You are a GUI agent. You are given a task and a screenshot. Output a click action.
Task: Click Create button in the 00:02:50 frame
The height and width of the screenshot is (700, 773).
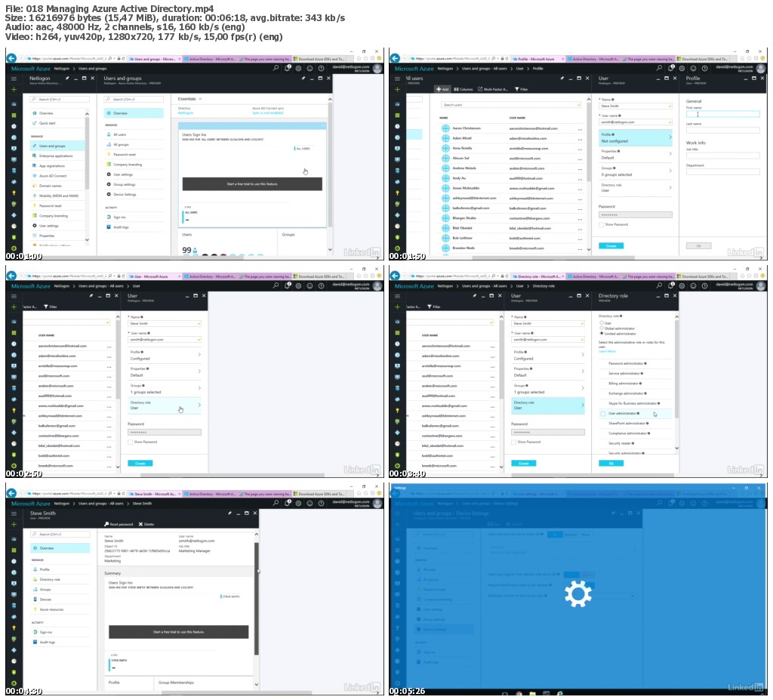140,463
